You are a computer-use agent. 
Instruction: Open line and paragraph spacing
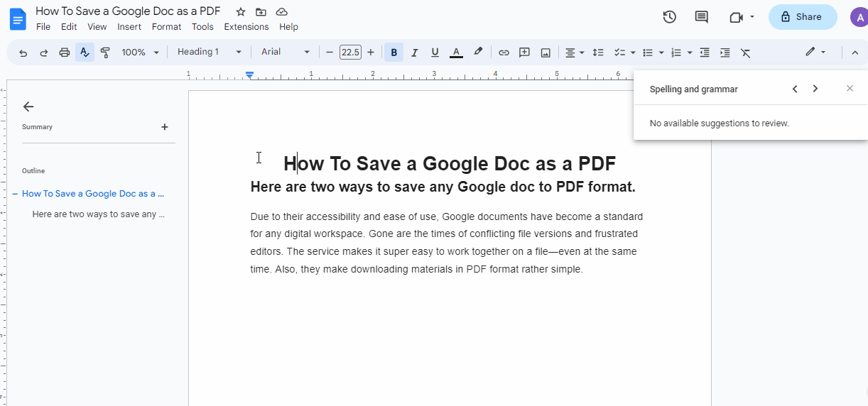(598, 53)
